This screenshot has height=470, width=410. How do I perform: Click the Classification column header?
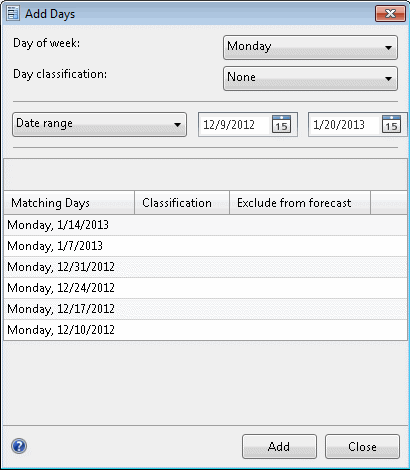182,203
